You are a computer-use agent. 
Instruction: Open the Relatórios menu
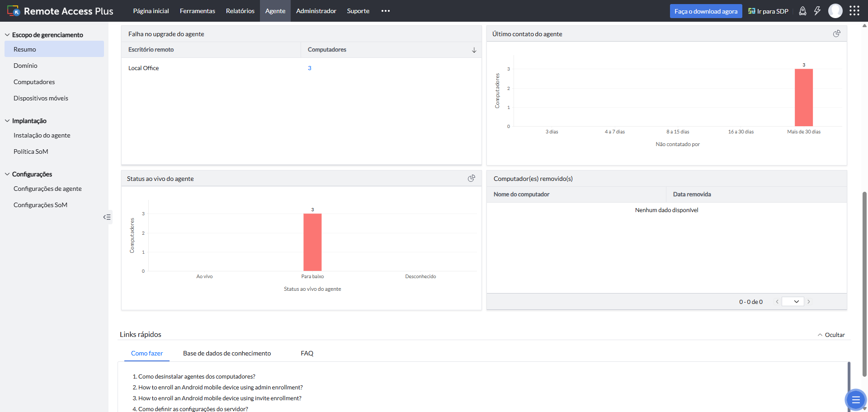(x=240, y=11)
